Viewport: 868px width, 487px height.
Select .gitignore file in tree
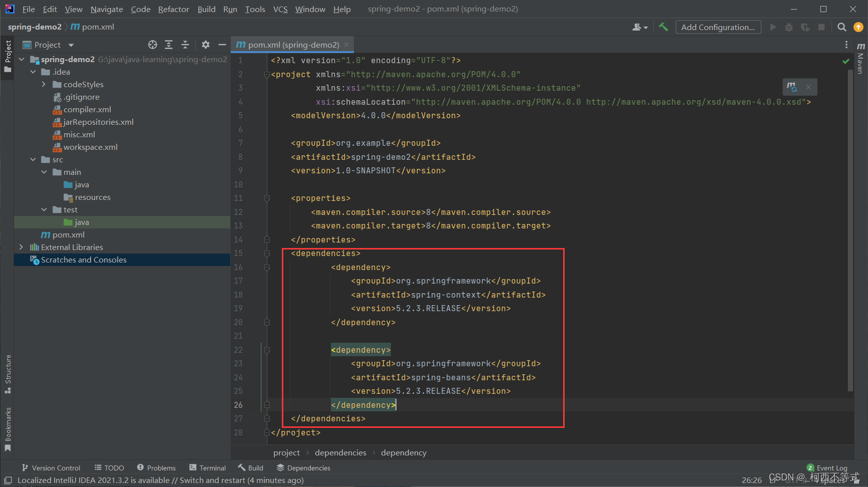click(x=81, y=97)
